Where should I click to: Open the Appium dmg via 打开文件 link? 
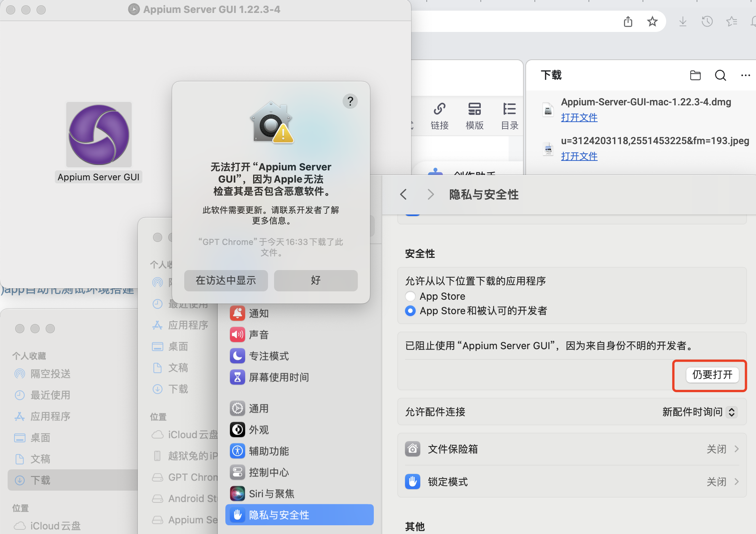click(579, 118)
